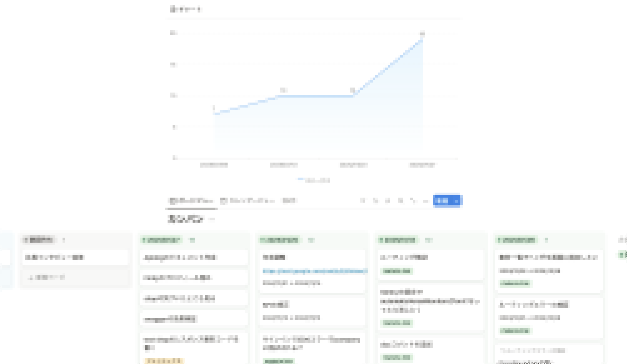Open the card with the yellow tag
The width and height of the screenshot is (627, 364).
pyautogui.click(x=194, y=349)
